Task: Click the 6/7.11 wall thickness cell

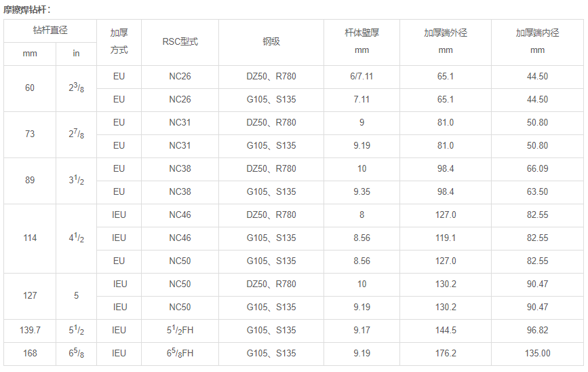Action: click(362, 77)
